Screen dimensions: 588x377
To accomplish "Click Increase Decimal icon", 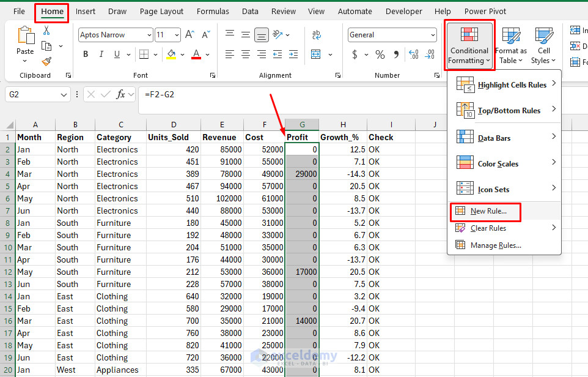I will (x=414, y=54).
